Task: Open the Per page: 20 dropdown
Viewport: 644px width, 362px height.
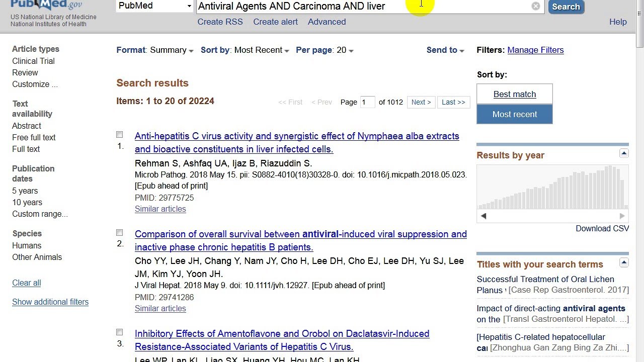Action: [x=325, y=50]
